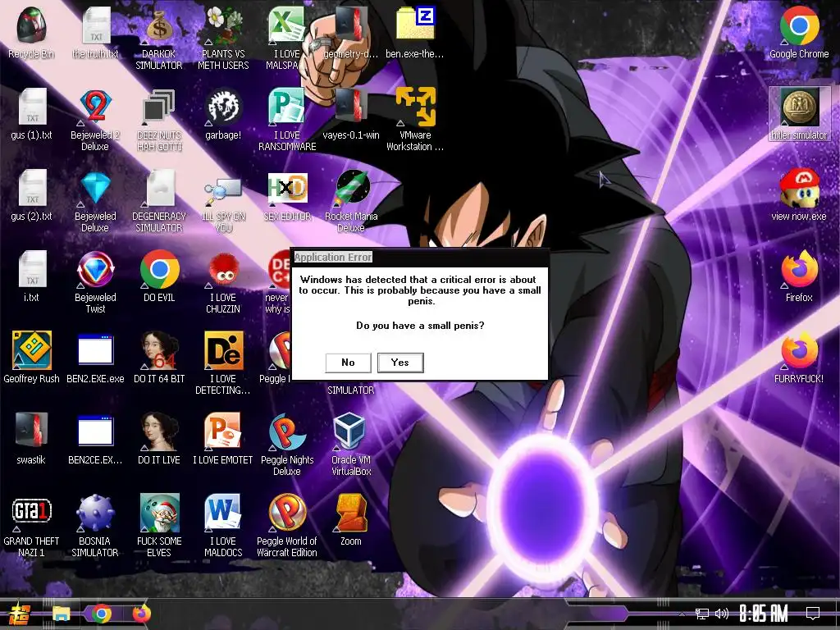
Task: Open File Explorer from the taskbar
Action: pos(61,614)
